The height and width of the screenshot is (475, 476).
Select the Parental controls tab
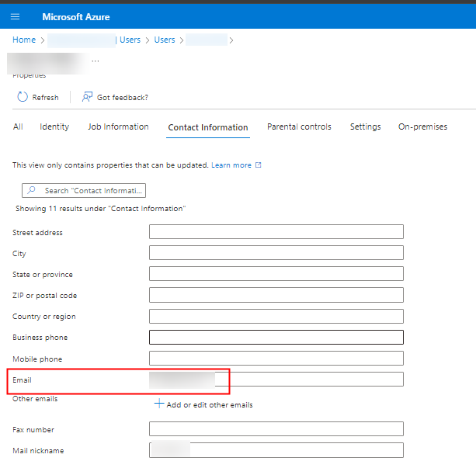299,127
